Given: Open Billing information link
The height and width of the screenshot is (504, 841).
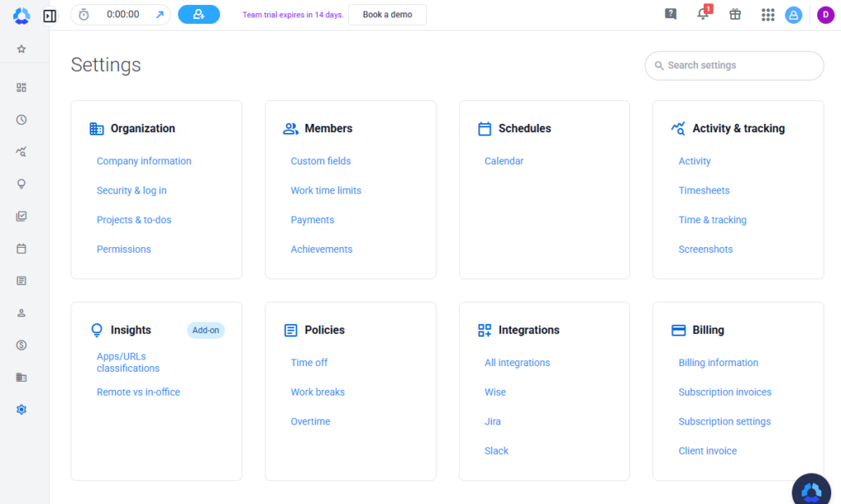Looking at the screenshot, I should click(x=718, y=363).
